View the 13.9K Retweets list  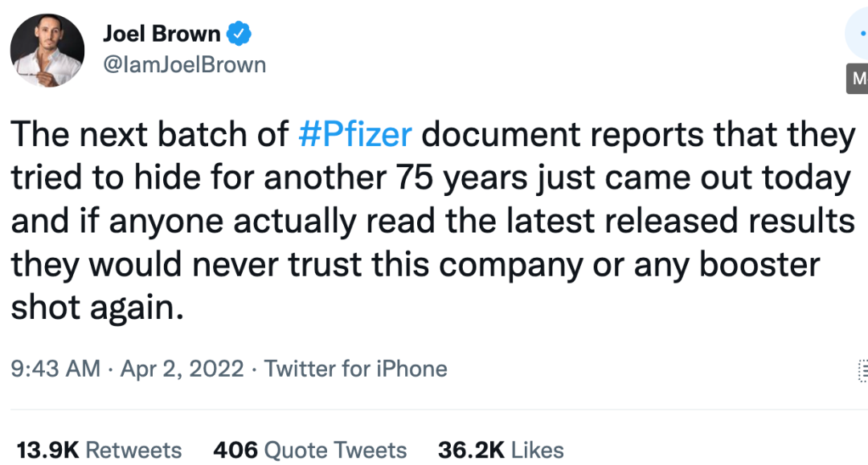[100, 450]
